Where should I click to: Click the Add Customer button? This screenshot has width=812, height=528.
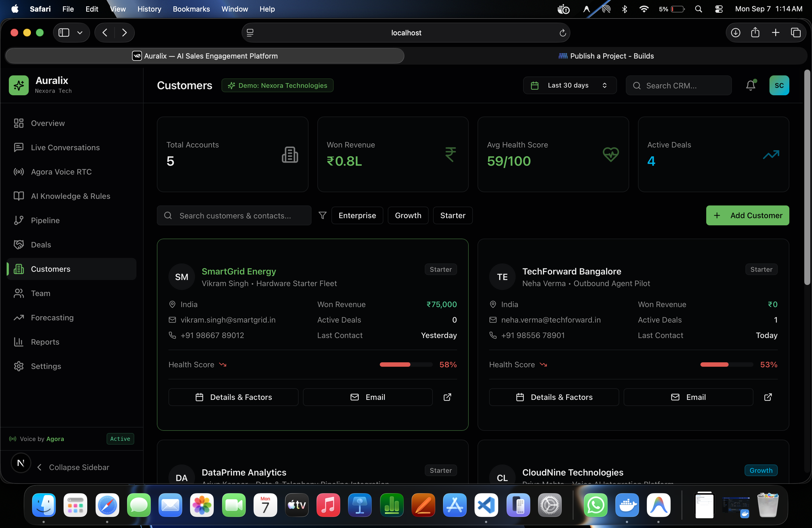pyautogui.click(x=748, y=215)
